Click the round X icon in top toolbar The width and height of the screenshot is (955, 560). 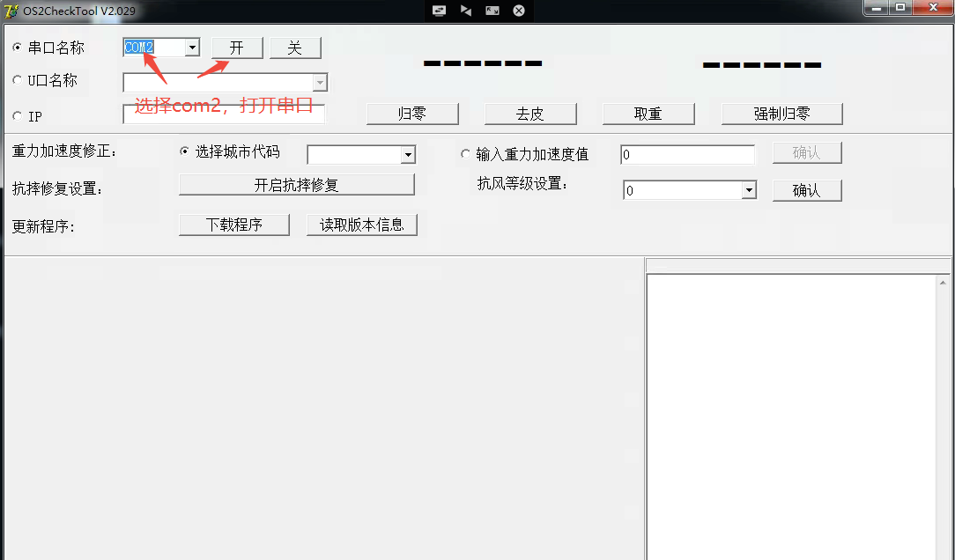coord(519,11)
